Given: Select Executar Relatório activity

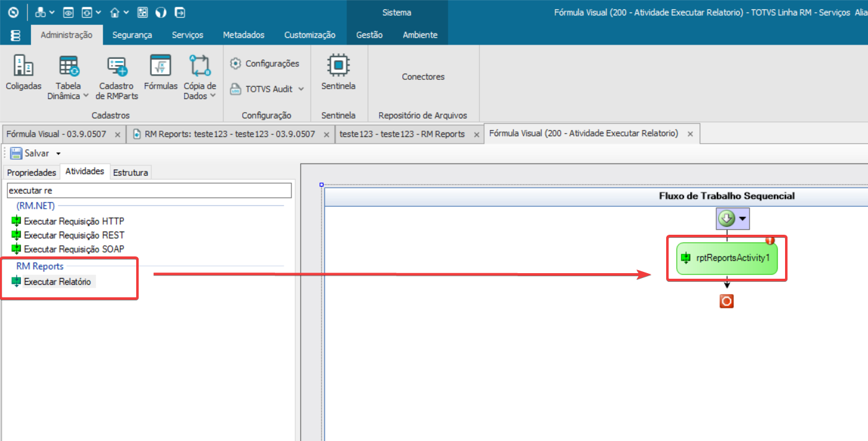Looking at the screenshot, I should pos(53,282).
